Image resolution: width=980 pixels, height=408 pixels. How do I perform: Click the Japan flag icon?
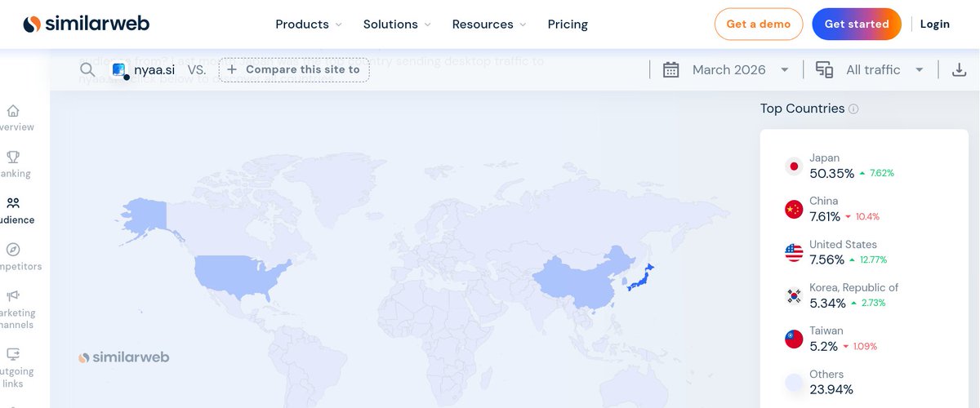(794, 166)
